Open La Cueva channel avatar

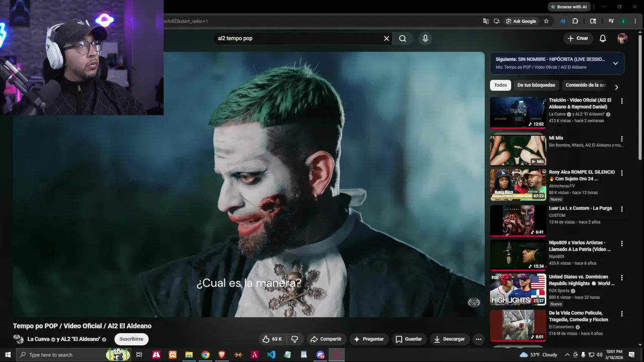tap(19, 339)
